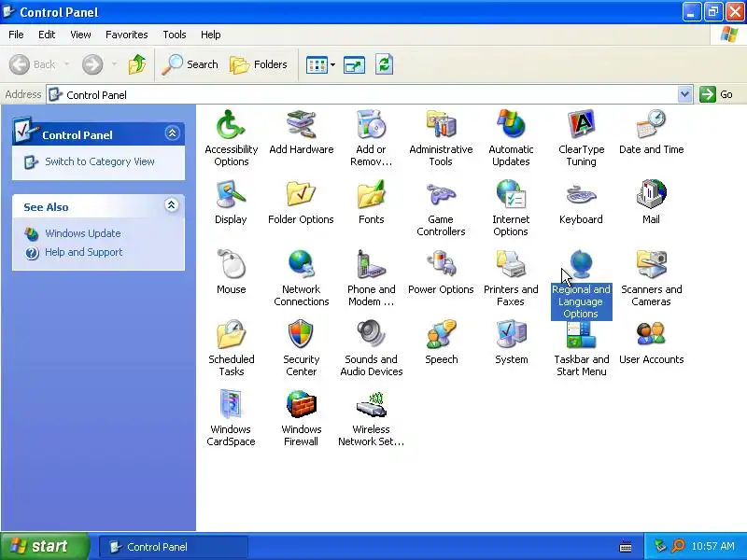Click the on-screen keyboard tray icon
The height and width of the screenshot is (560, 747).
click(626, 547)
